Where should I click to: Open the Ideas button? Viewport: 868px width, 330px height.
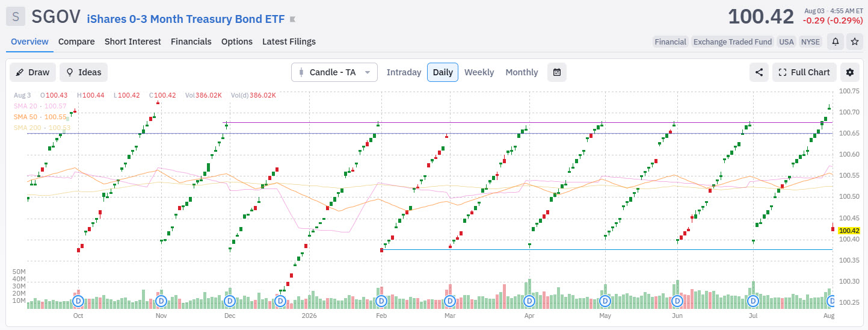pyautogui.click(x=84, y=72)
